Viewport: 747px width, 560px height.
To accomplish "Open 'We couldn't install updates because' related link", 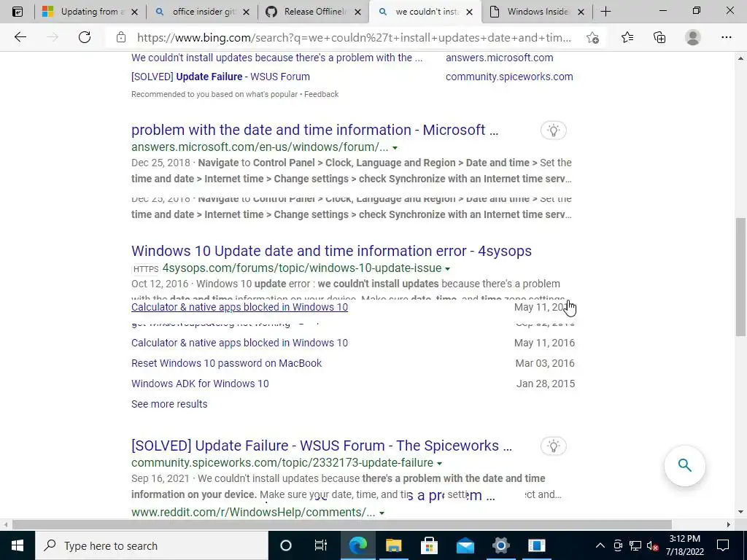I will click(x=276, y=58).
